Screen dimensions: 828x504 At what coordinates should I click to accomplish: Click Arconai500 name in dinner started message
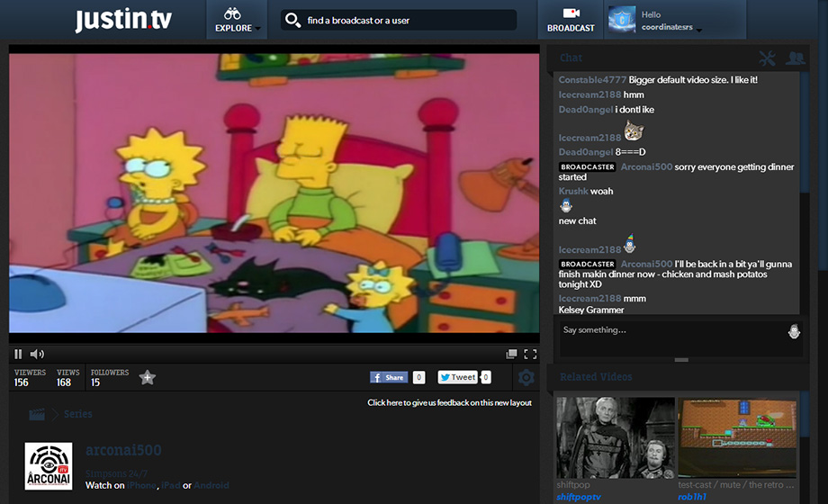646,166
